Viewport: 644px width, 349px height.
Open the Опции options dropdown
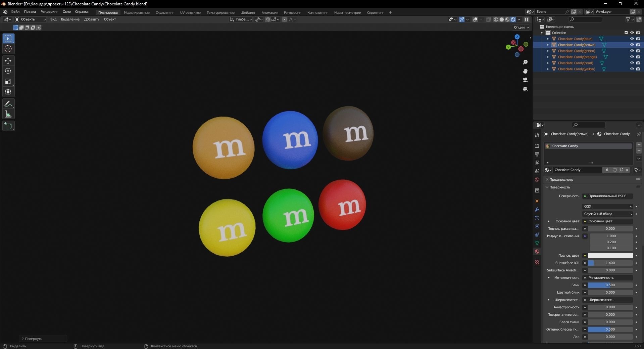pos(521,27)
